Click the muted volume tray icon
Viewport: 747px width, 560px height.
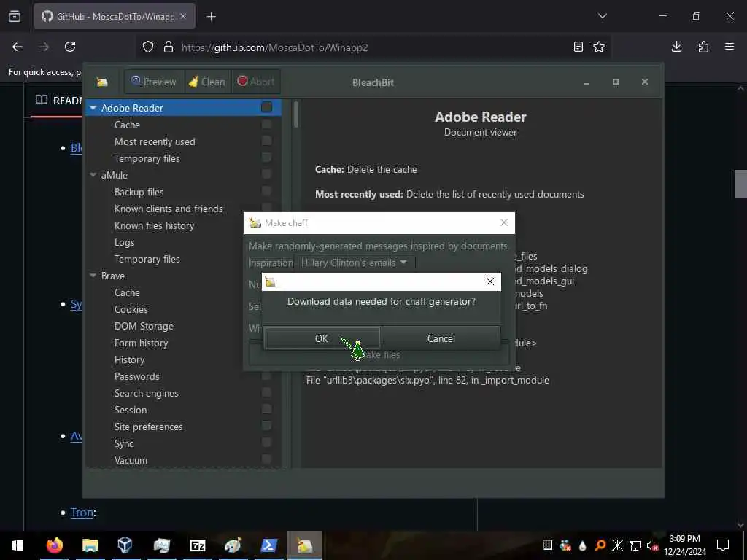651,545
